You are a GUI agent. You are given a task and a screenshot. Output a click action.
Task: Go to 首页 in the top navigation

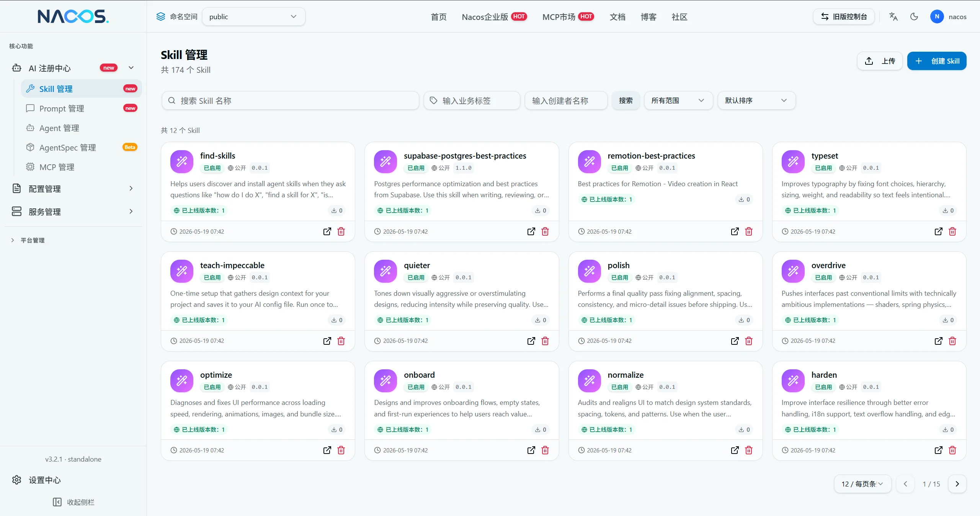pyautogui.click(x=439, y=17)
